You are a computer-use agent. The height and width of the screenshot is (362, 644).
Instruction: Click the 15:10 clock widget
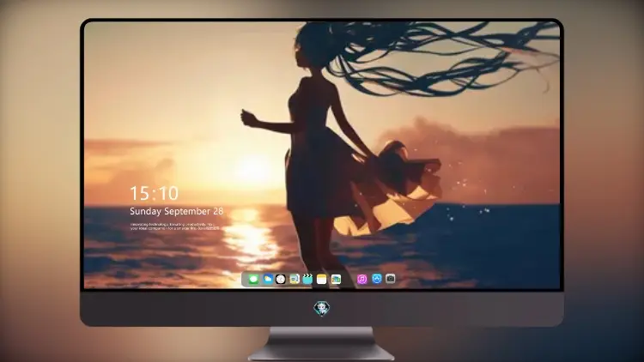tap(154, 193)
